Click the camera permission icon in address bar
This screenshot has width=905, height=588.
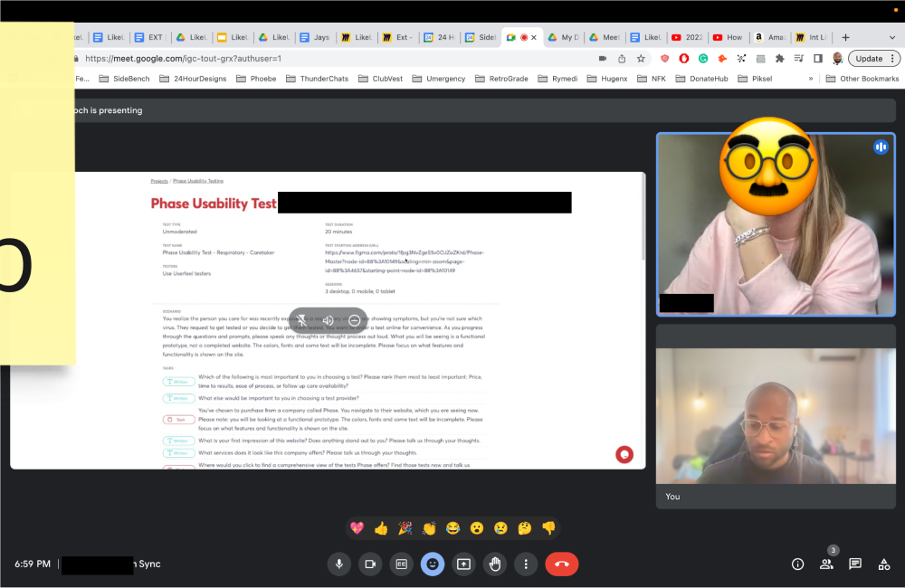[x=603, y=58]
